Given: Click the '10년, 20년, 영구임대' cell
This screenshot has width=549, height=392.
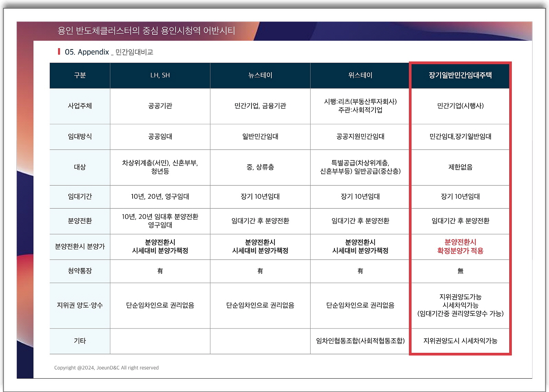Looking at the screenshot, I should 160,197.
